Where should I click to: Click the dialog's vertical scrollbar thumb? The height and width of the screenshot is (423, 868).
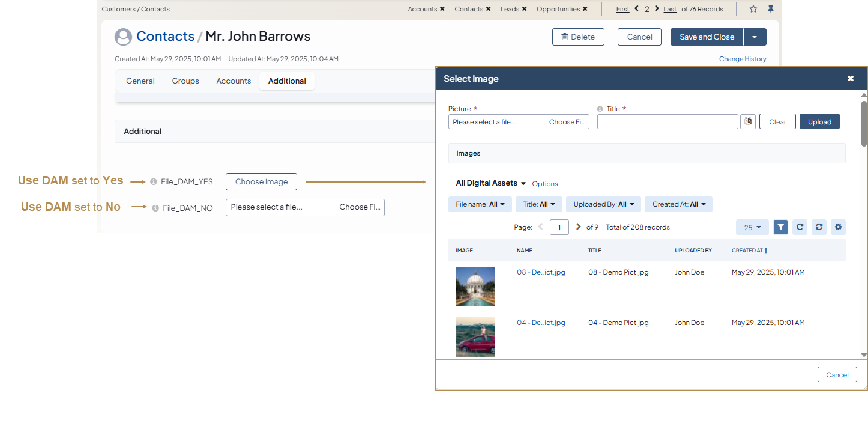(x=864, y=123)
